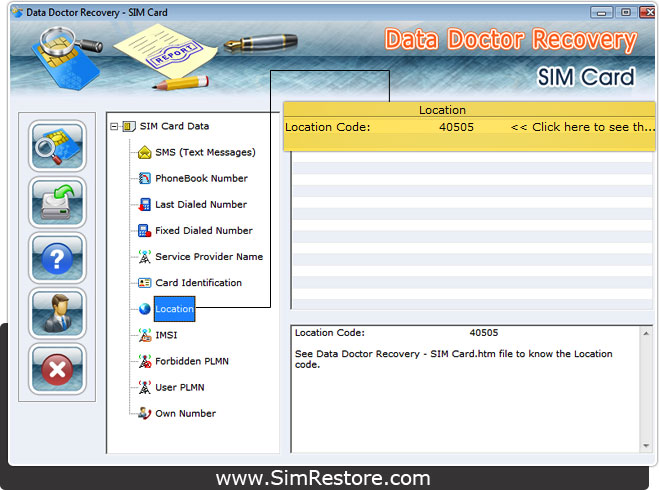This screenshot has width=659, height=490.
Task: Click the Card Identification ID card icon
Action: tap(145, 283)
